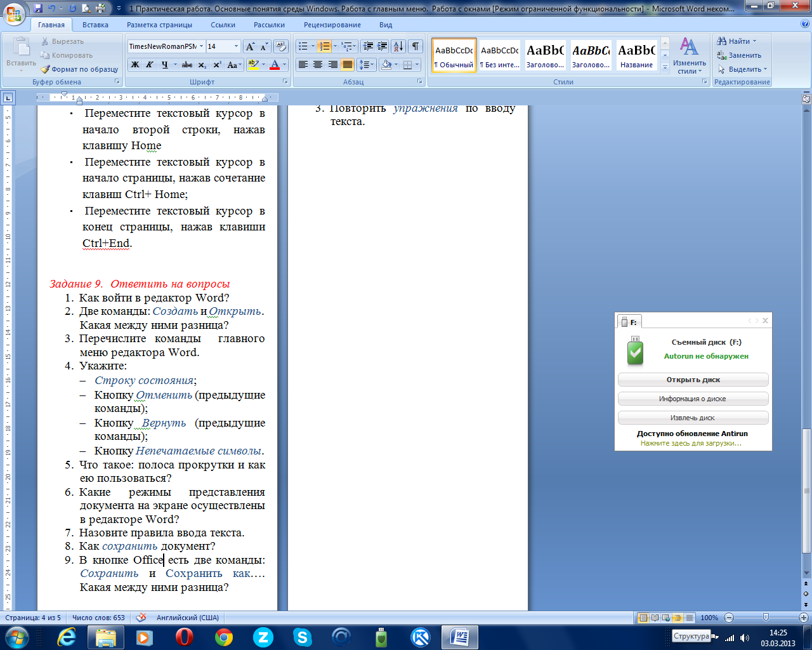Click the spell check icon in the status bar
The height and width of the screenshot is (650, 812).
click(141, 618)
